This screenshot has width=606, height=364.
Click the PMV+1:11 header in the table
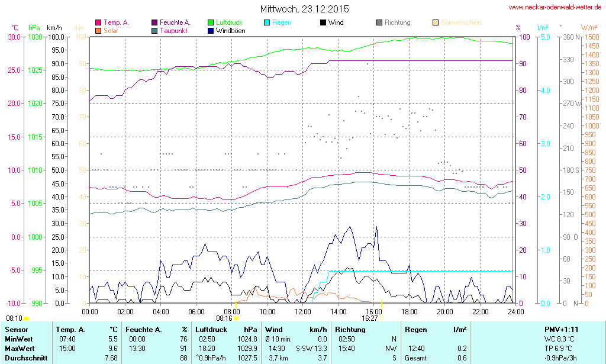(x=561, y=329)
